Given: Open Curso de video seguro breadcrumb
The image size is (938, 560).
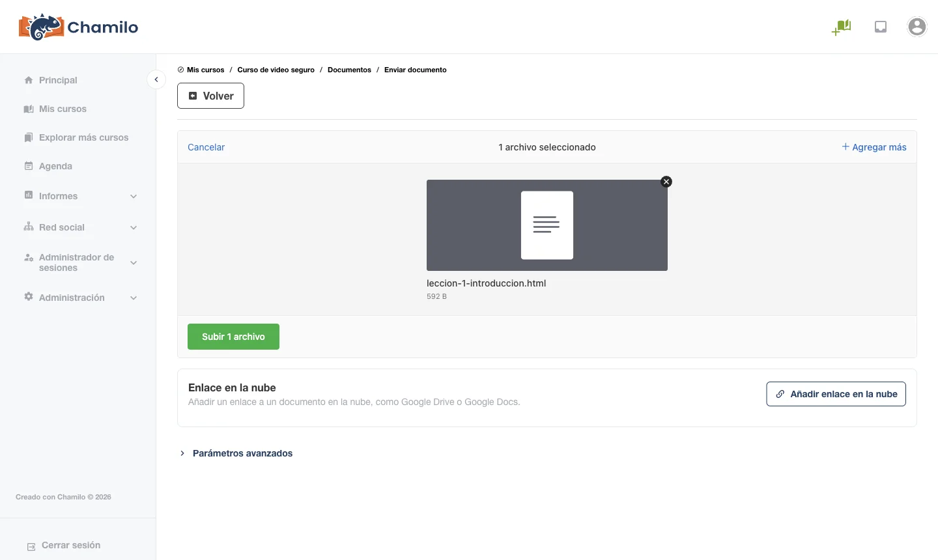Looking at the screenshot, I should point(276,70).
